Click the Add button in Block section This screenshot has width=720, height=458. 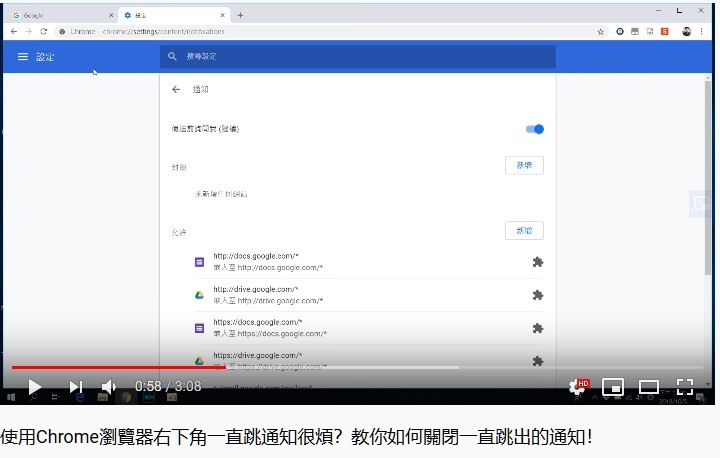point(524,165)
